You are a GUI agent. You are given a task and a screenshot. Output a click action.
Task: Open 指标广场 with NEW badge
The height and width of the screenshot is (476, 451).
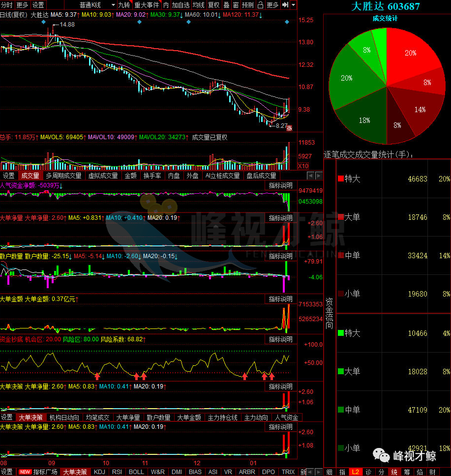click(x=38, y=472)
